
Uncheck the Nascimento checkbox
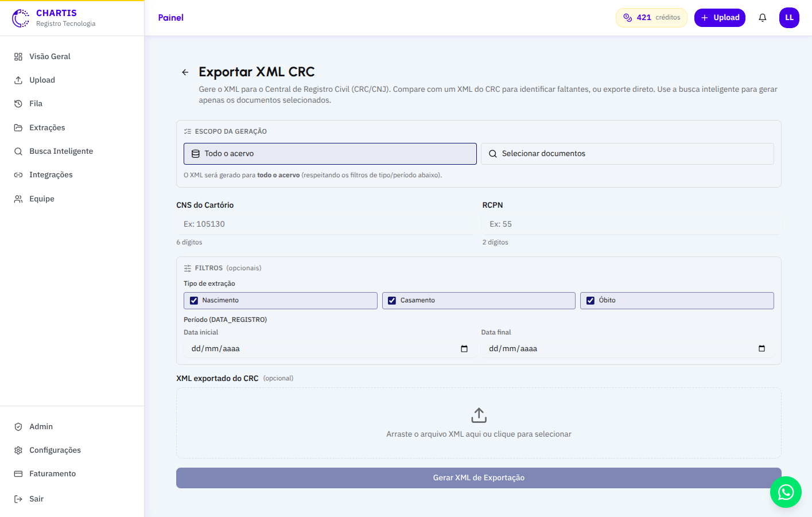(x=194, y=301)
